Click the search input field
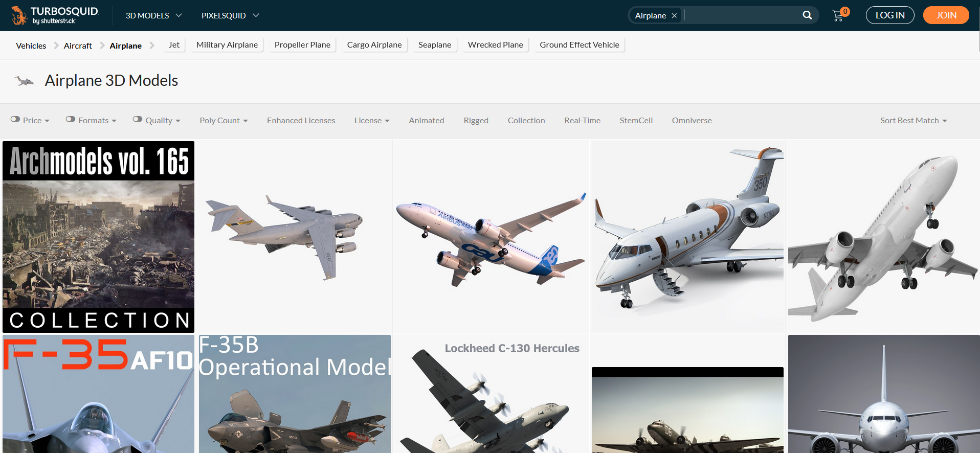This screenshot has width=980, height=453. coord(742,15)
